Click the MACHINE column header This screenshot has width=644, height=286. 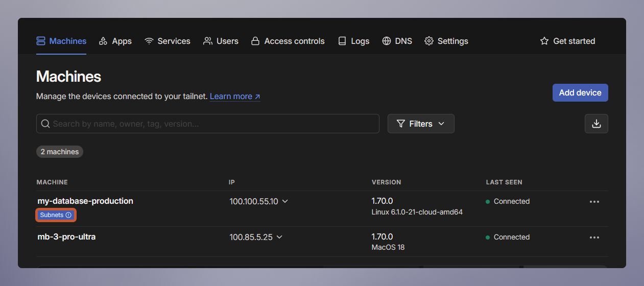point(52,182)
